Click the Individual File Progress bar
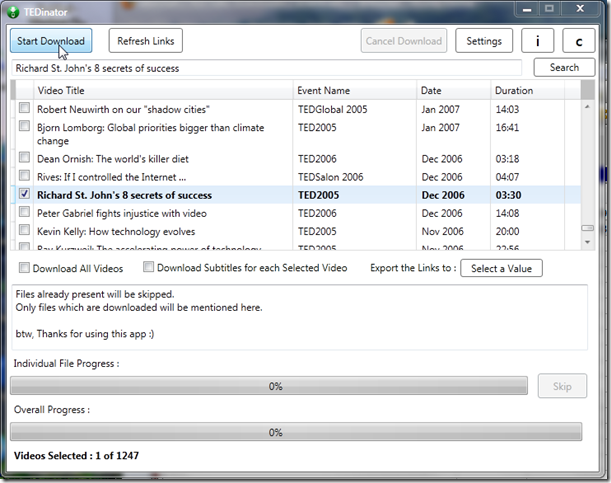The image size is (611, 483). [269, 386]
